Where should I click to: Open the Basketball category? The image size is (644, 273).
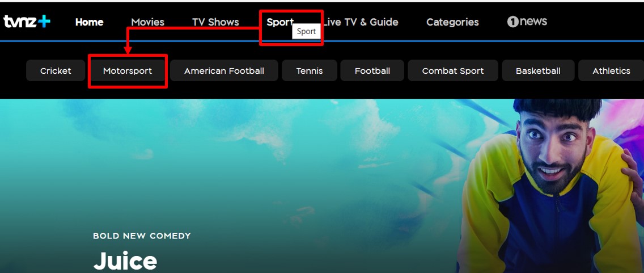(538, 71)
